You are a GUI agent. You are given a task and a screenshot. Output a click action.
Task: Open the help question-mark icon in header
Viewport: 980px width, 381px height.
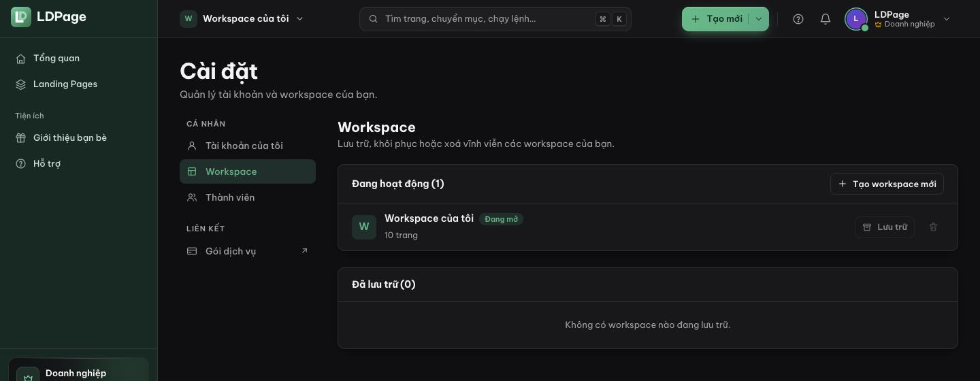798,19
